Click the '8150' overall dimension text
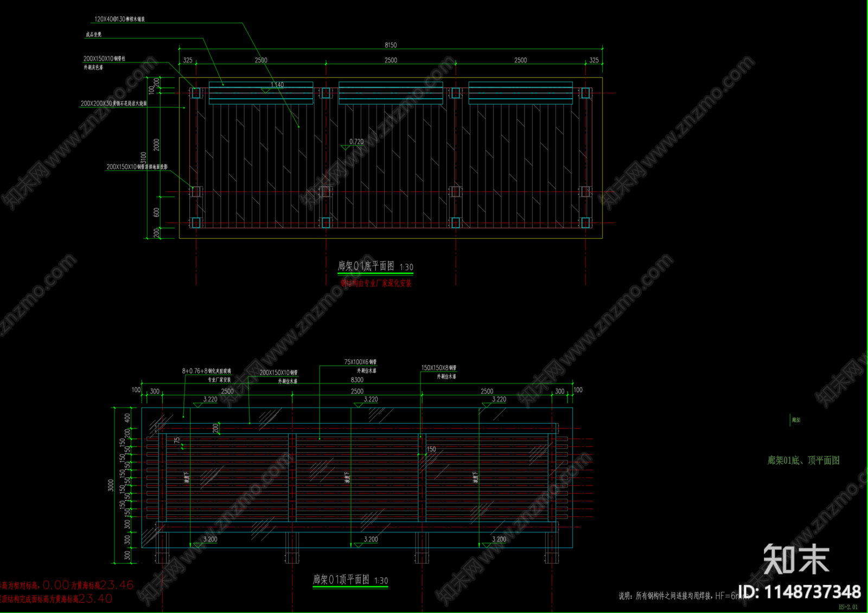Screen dimensions: 868x613 (391, 45)
